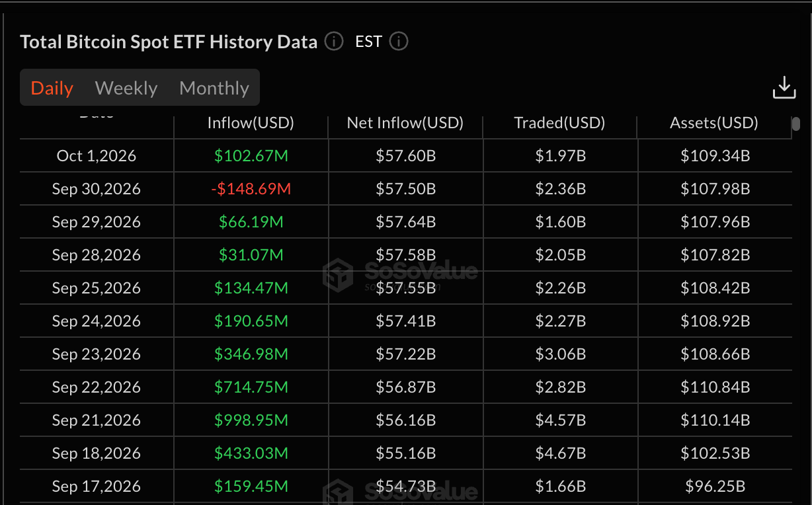Click the Net Inflow(USD) column header
The image size is (812, 505).
[405, 123]
